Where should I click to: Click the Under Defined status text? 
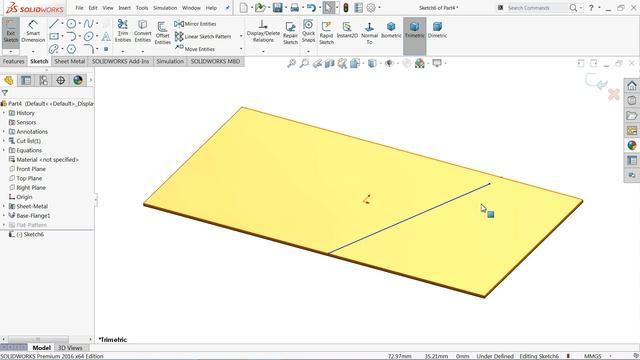(x=495, y=356)
